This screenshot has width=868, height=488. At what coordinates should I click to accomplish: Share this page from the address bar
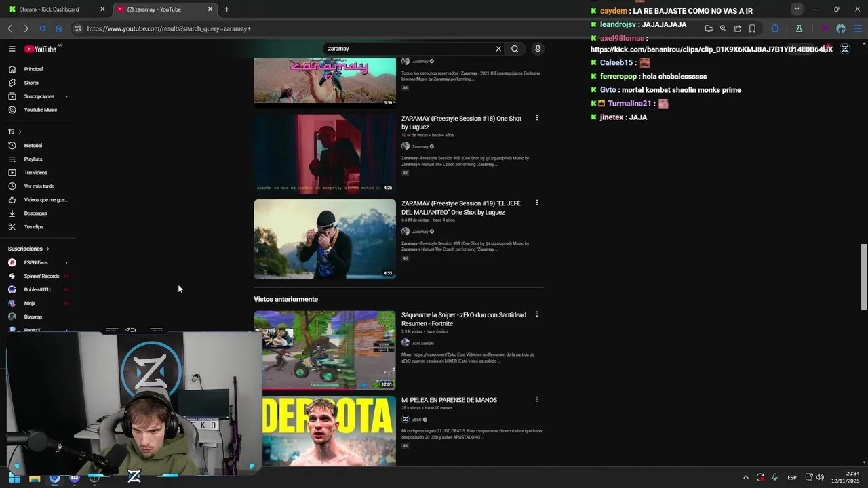(738, 28)
